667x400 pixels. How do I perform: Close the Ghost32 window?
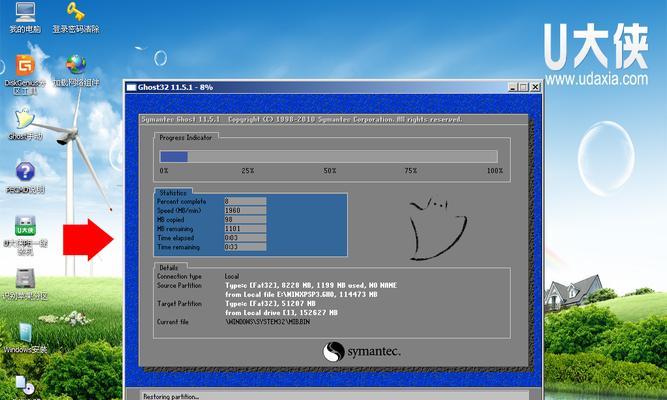[x=535, y=87]
